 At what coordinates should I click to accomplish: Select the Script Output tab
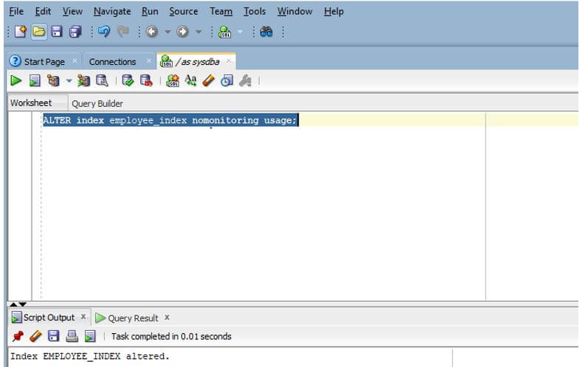(x=49, y=318)
